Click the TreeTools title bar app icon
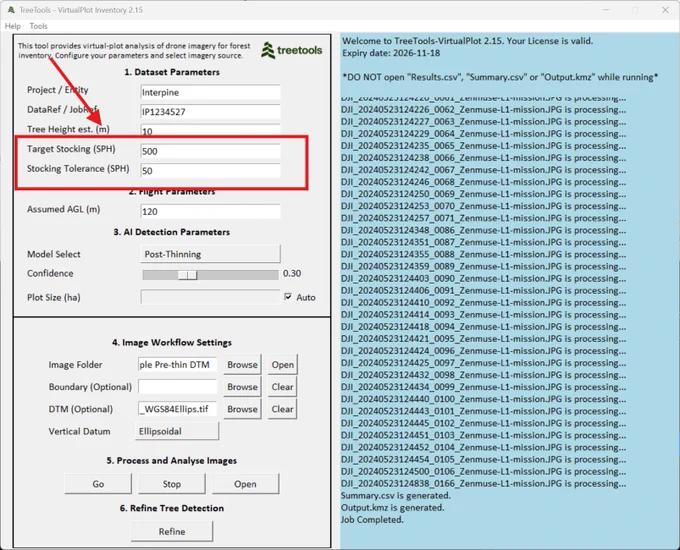This screenshot has height=550, width=680. tap(11, 10)
